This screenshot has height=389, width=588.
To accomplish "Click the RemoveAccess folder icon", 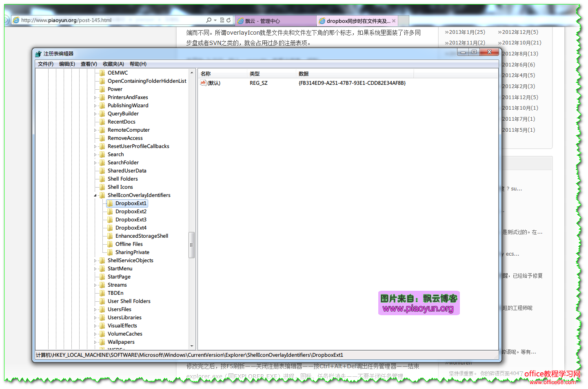I will point(102,138).
